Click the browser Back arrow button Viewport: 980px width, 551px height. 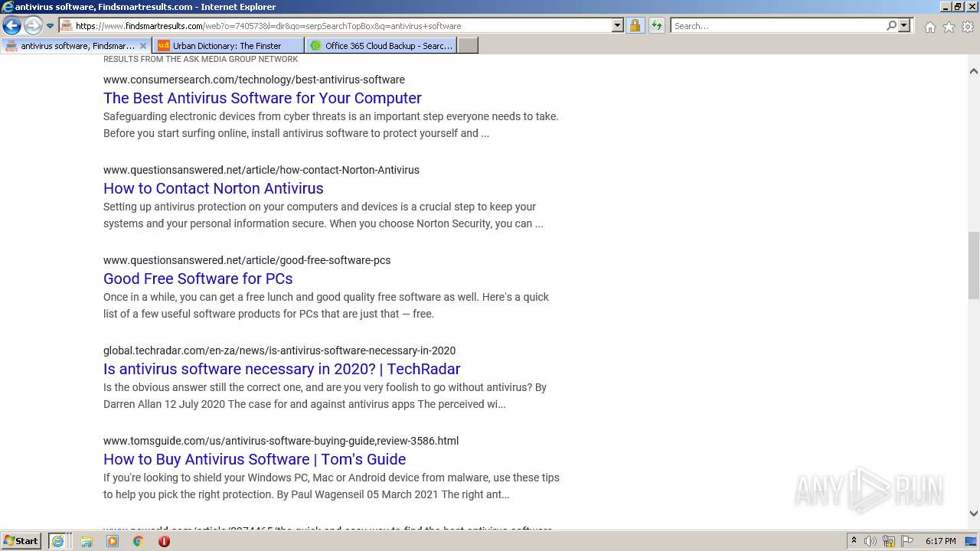11,25
